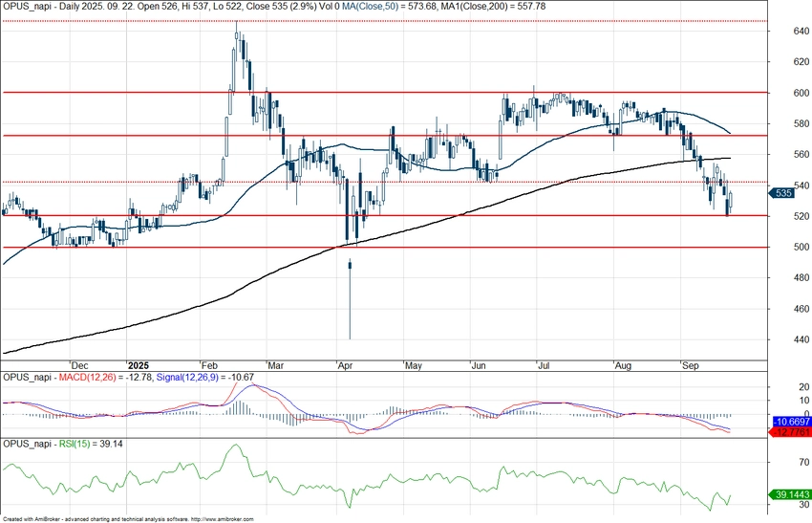Click the 640 value on the price axis
Image resolution: width=812 pixels, height=523 pixels.
pos(786,31)
